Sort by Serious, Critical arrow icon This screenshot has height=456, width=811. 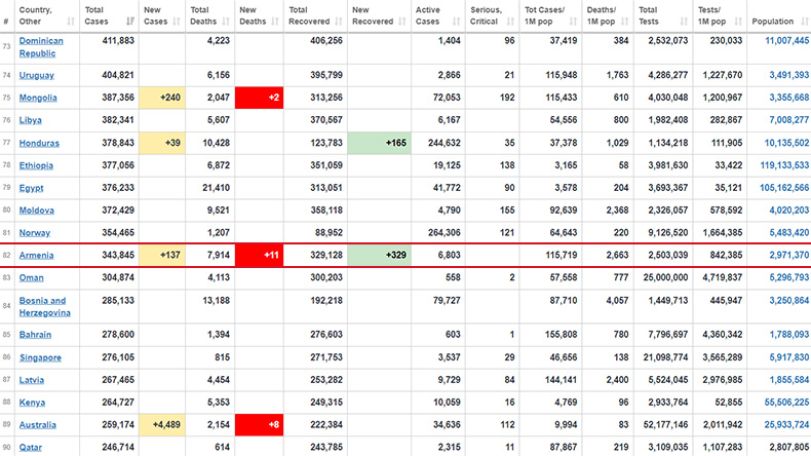[510, 21]
